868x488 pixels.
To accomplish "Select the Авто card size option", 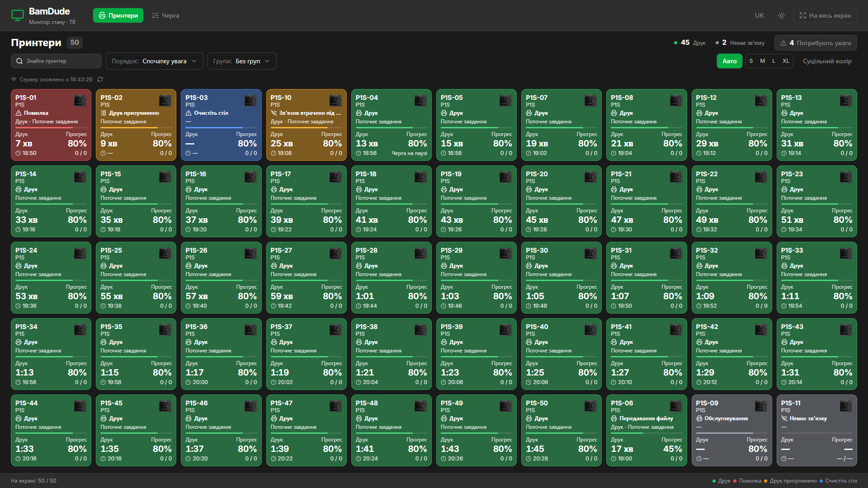I will [x=729, y=61].
